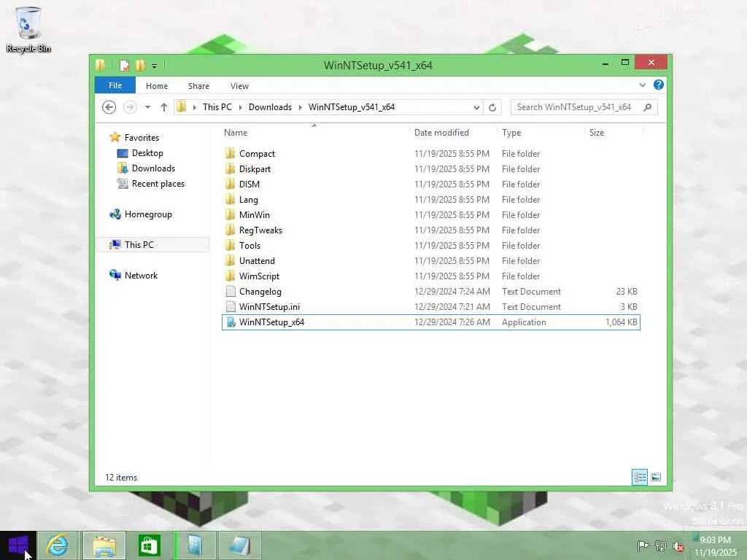747x560 pixels.
Task: Click Downloads in address breadcrumb
Action: (x=270, y=107)
